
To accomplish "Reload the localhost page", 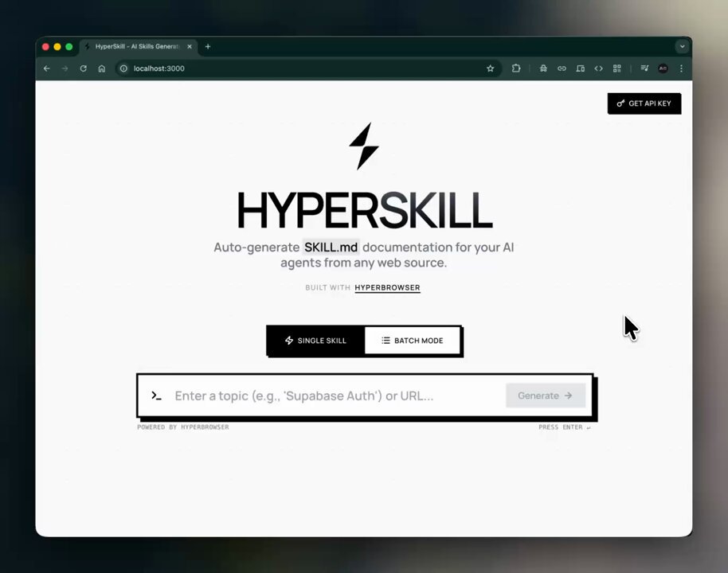I will pos(83,68).
